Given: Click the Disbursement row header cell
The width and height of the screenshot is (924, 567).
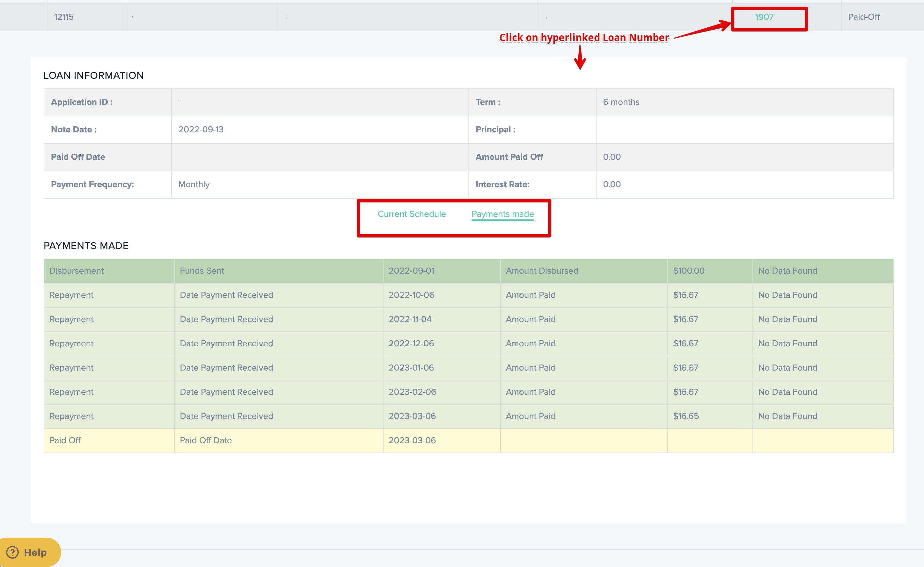Looking at the screenshot, I should [x=77, y=271].
